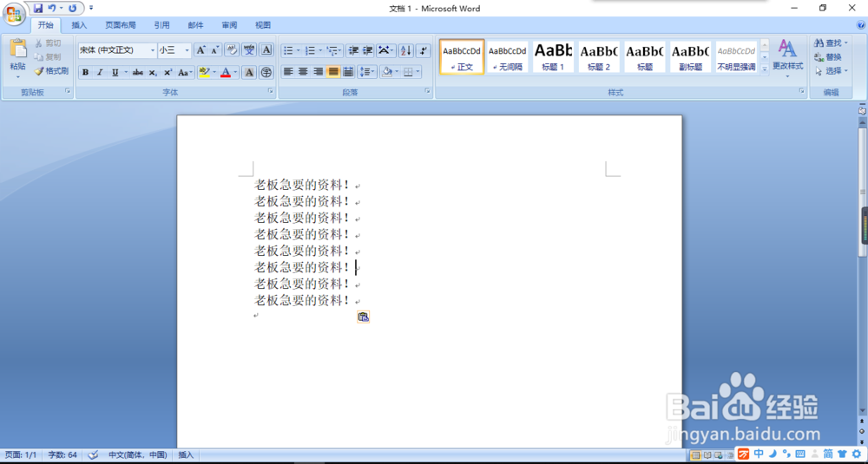Apply character border to text
Viewport: 868px width, 464px height.
coord(266,50)
